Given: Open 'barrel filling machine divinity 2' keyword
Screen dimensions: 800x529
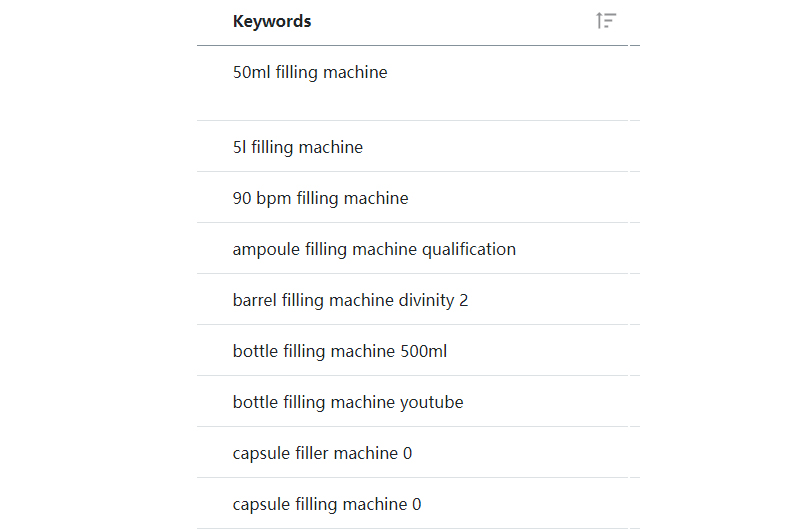Looking at the screenshot, I should [350, 300].
